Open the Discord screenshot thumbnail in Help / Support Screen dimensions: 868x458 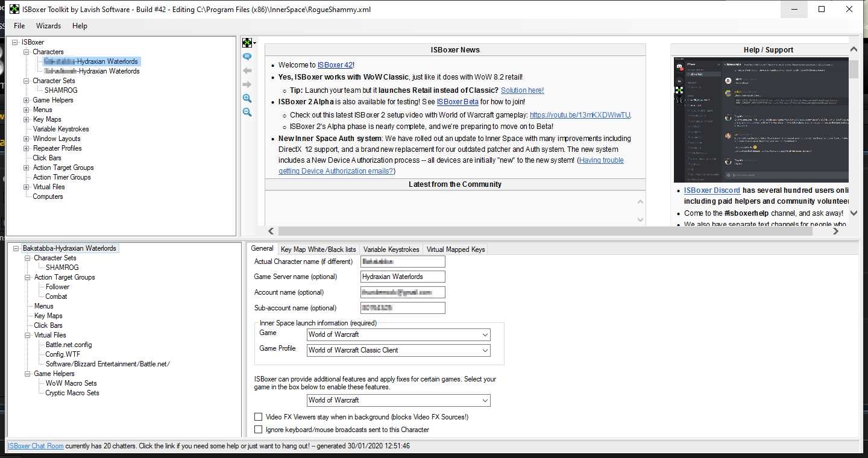pos(761,120)
